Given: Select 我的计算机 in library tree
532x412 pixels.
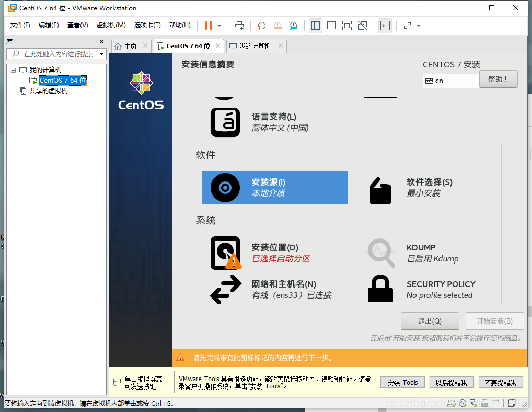Looking at the screenshot, I should point(45,70).
